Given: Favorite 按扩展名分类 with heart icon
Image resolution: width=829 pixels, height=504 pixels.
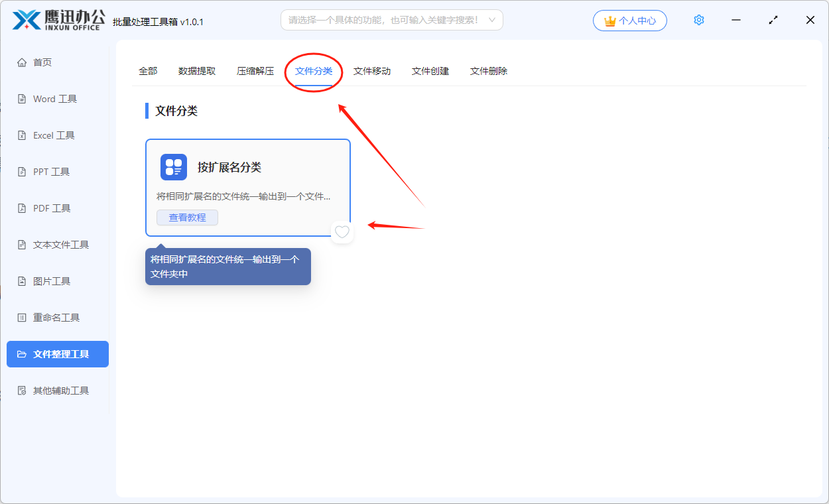Looking at the screenshot, I should 342,232.
